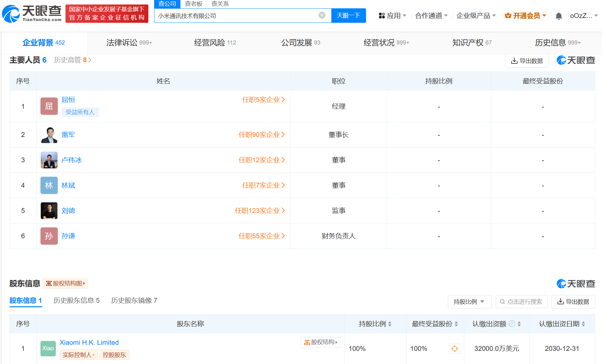Click the help question icon near 认缴出资额
This screenshot has width=602, height=364.
click(512, 324)
